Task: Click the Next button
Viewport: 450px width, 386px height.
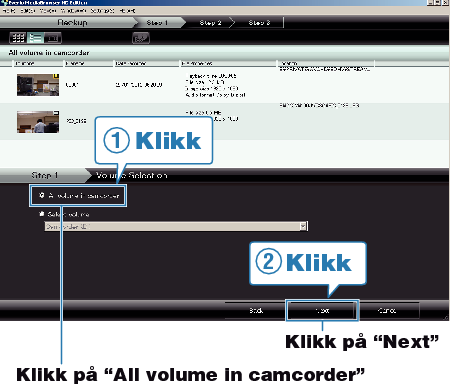Action: (322, 310)
